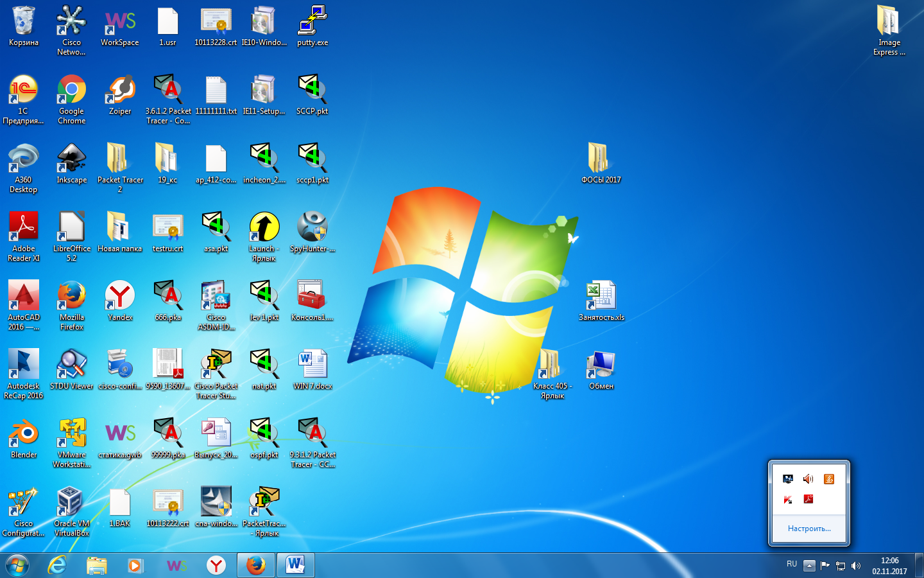Select the Adobe Reader XI shortcut
Viewport: 924px width, 578px height.
pyautogui.click(x=24, y=237)
